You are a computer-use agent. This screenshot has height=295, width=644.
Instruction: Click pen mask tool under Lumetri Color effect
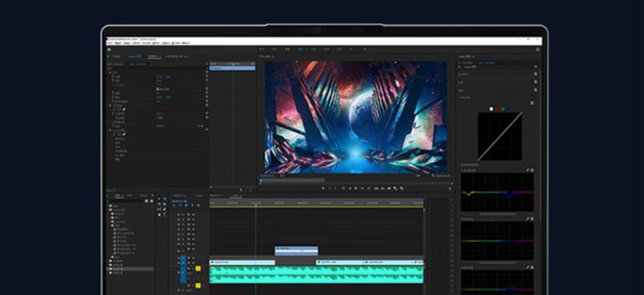(124, 134)
